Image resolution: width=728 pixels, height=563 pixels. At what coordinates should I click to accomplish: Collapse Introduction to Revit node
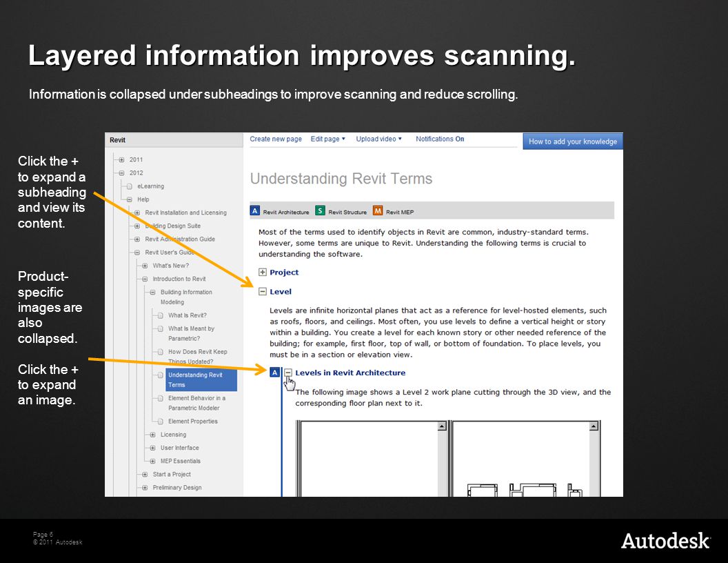tap(145, 279)
